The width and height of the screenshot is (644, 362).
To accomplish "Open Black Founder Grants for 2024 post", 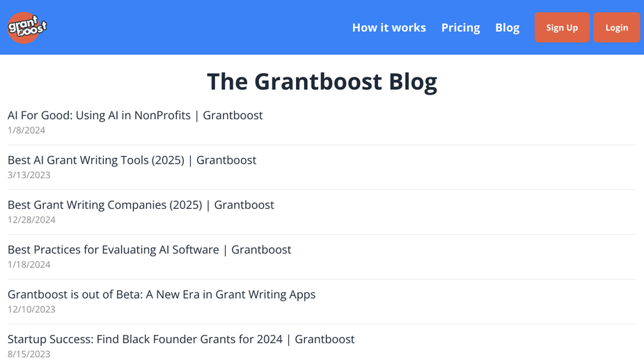I will pyautogui.click(x=181, y=340).
